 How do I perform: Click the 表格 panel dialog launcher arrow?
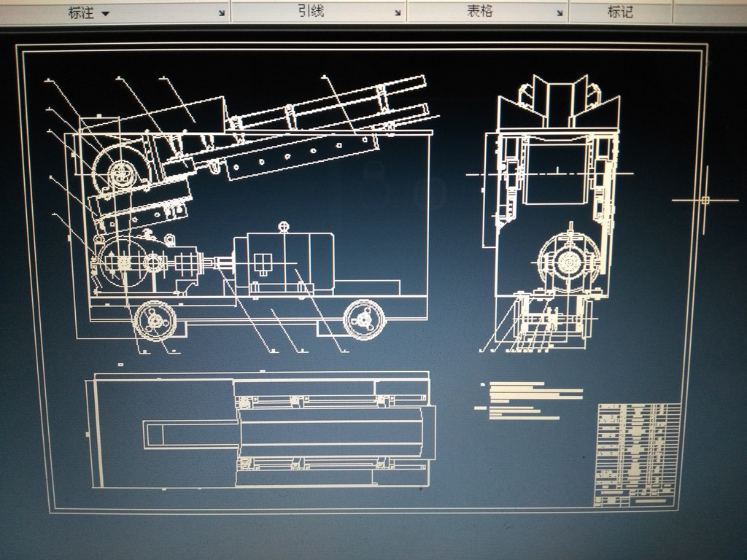(x=560, y=12)
